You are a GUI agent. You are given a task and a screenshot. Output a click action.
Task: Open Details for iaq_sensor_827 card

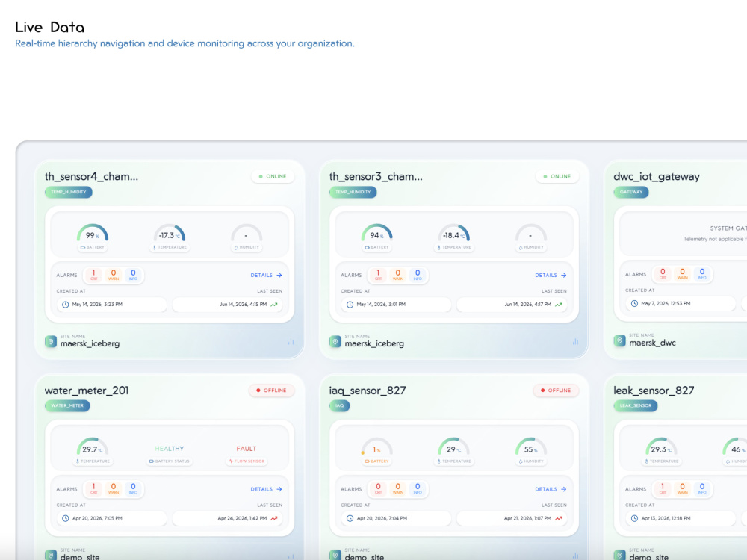click(551, 489)
